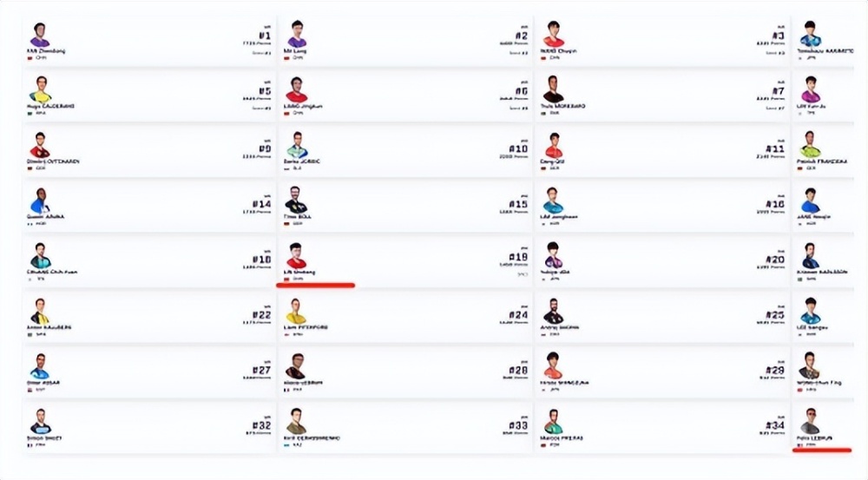
Task: Open the #15 player avatar in black shirt
Action: pos(296,200)
